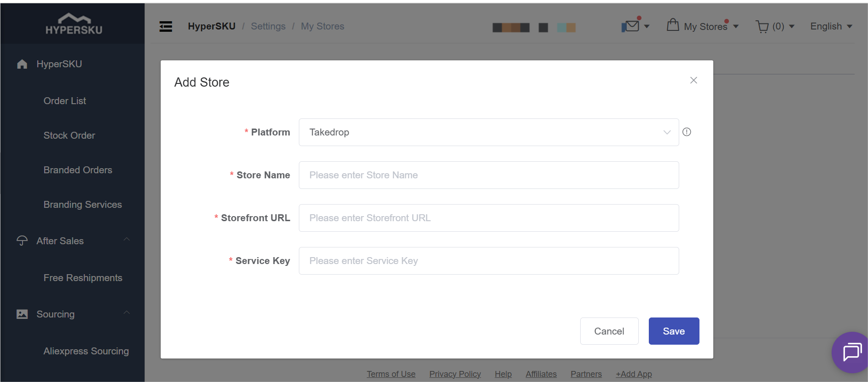Image resolution: width=868 pixels, height=382 pixels.
Task: Go to Branded Orders menu item
Action: 78,170
